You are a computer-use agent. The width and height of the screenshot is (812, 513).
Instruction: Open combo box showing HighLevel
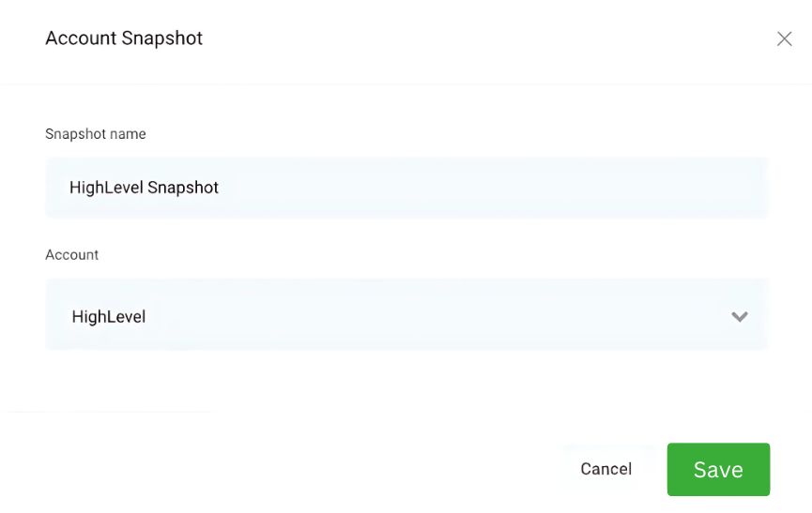point(406,314)
